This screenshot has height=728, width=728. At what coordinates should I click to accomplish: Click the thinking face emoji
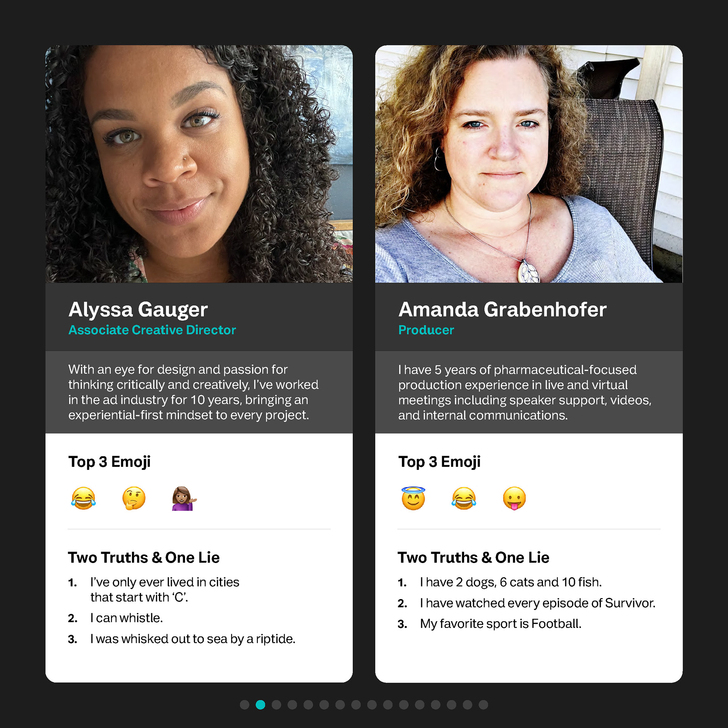134,498
